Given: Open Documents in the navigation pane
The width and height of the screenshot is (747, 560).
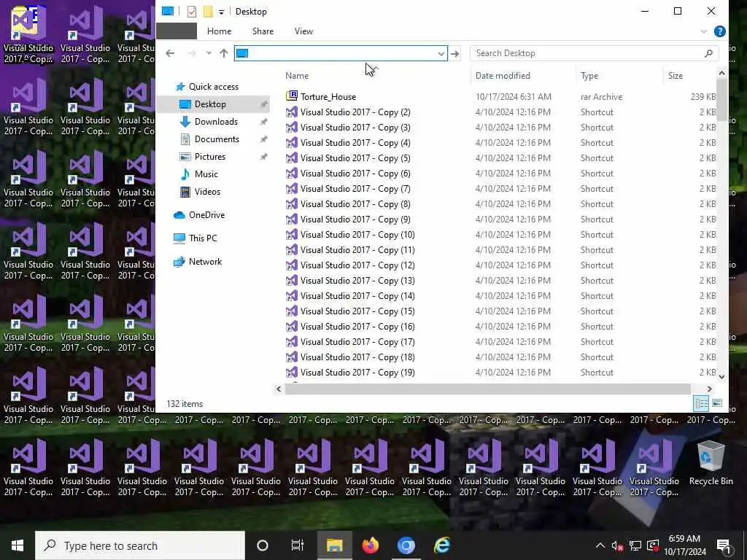Looking at the screenshot, I should pos(217,139).
